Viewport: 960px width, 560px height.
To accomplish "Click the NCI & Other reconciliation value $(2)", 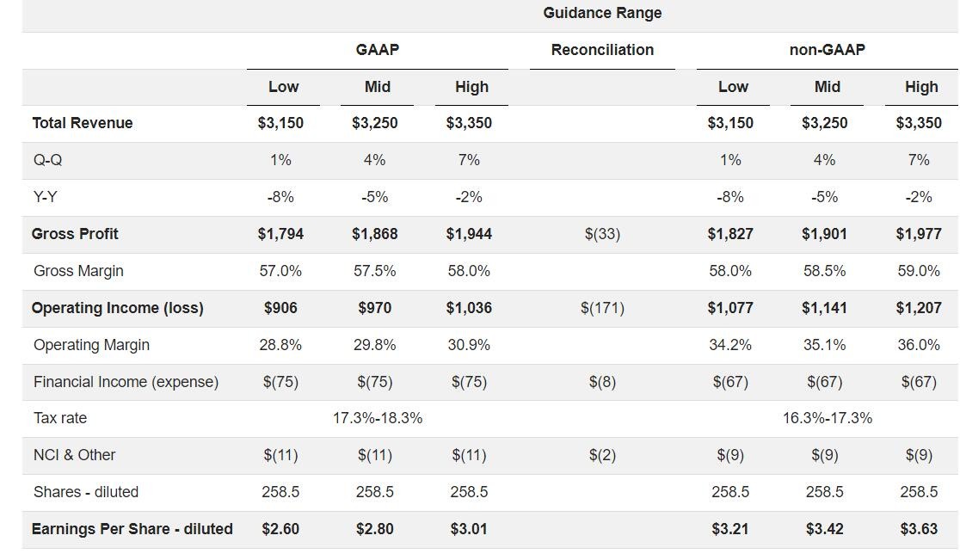I will 602,455.
